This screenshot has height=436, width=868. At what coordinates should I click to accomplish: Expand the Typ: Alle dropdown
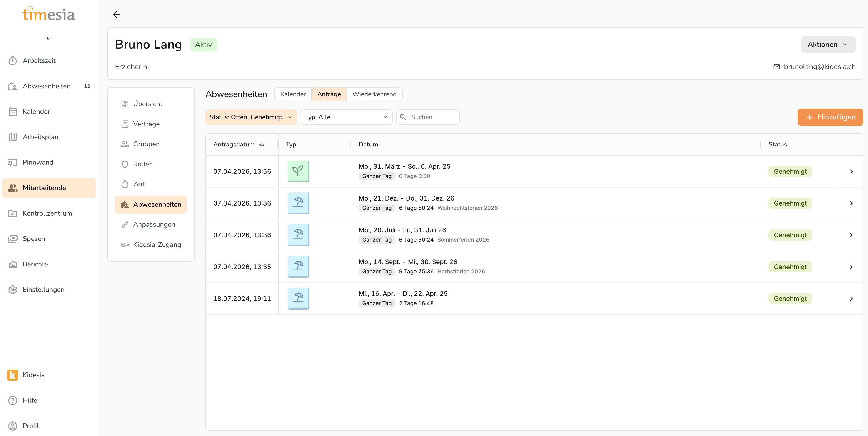(x=346, y=117)
